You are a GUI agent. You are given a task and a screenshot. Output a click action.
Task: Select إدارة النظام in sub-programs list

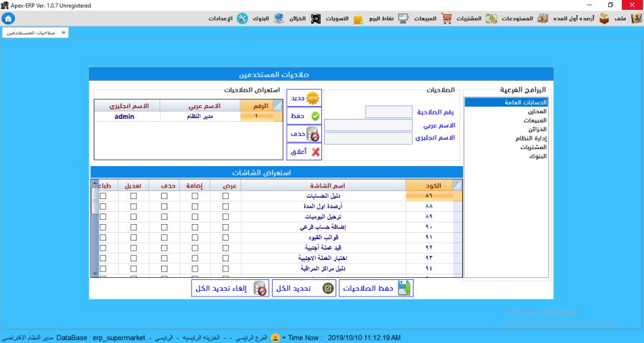coord(506,138)
